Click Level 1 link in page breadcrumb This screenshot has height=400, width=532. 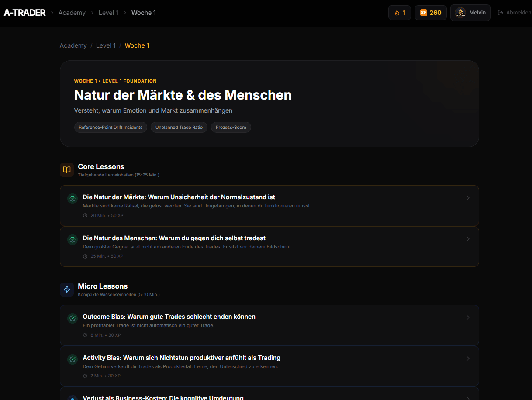click(x=106, y=45)
